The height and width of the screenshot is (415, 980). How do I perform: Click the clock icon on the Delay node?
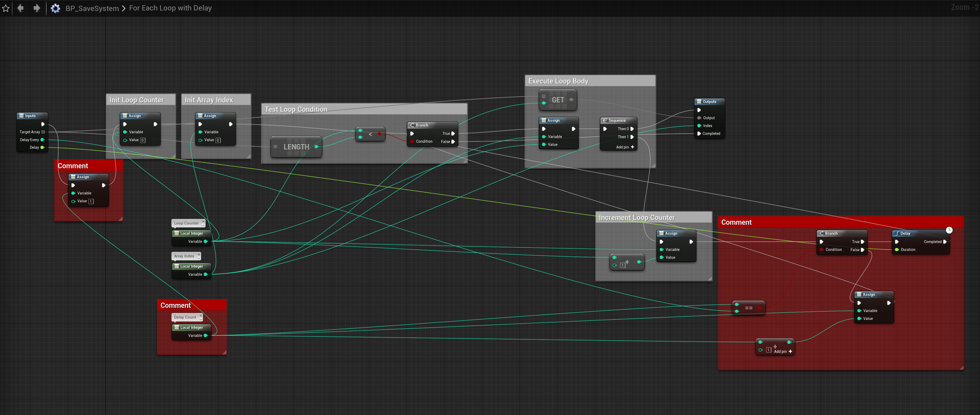(x=949, y=230)
